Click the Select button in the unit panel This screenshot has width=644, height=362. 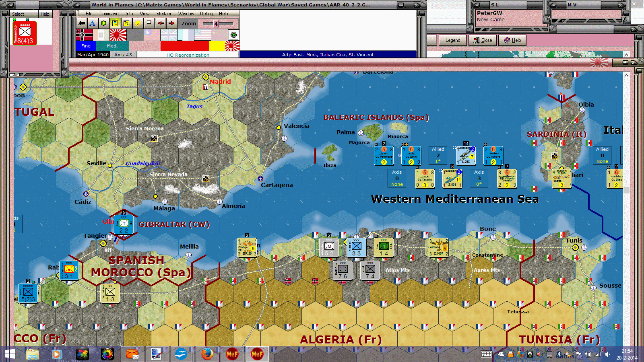(24, 14)
